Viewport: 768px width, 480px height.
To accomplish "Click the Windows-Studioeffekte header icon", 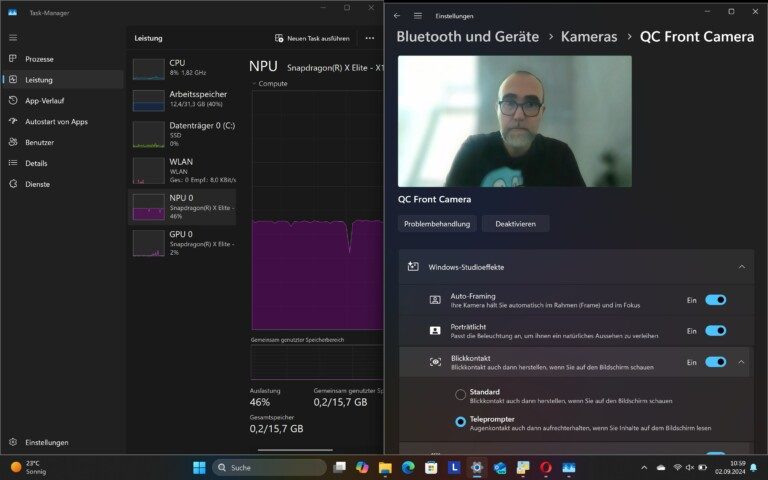I will (x=413, y=267).
